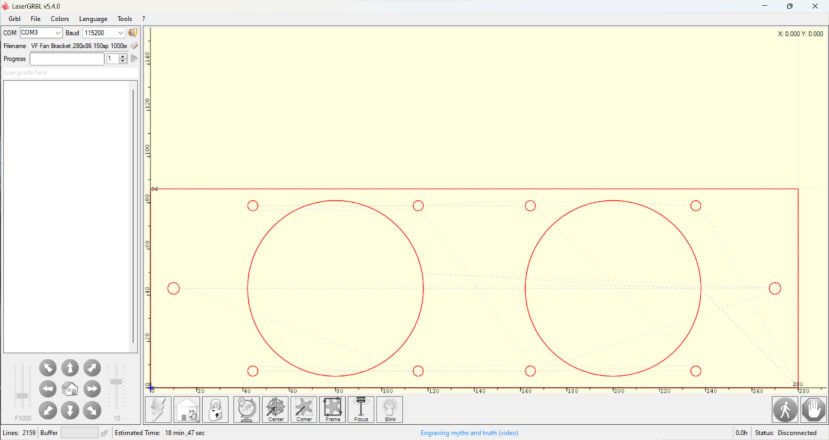
Task: Click the buffer status icon in status bar
Action: [105, 433]
